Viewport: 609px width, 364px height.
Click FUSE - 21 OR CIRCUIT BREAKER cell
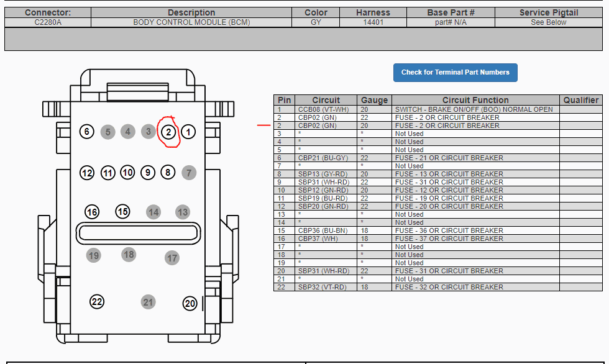[x=475, y=158]
